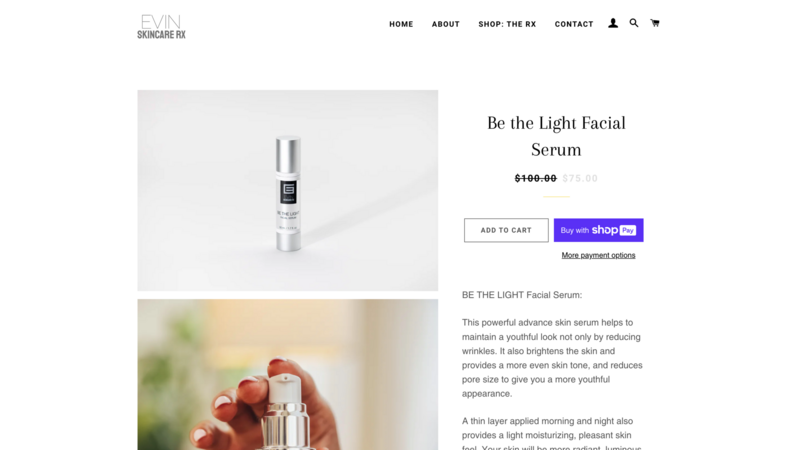Click the $75.00 sale price
The width and height of the screenshot is (800, 450).
[x=580, y=178]
